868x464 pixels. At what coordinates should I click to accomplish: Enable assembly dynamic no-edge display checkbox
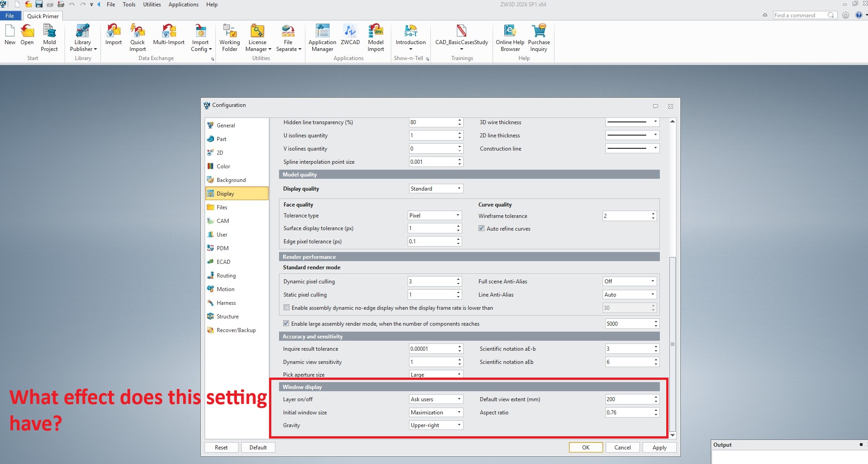pos(287,308)
